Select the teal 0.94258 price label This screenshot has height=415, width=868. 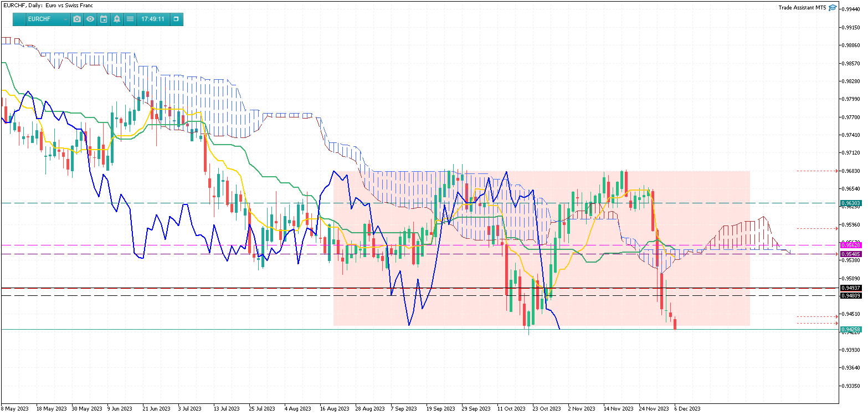pos(850,330)
